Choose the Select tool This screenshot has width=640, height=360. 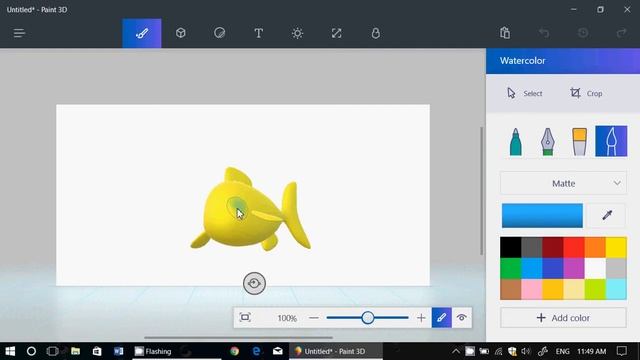point(524,93)
